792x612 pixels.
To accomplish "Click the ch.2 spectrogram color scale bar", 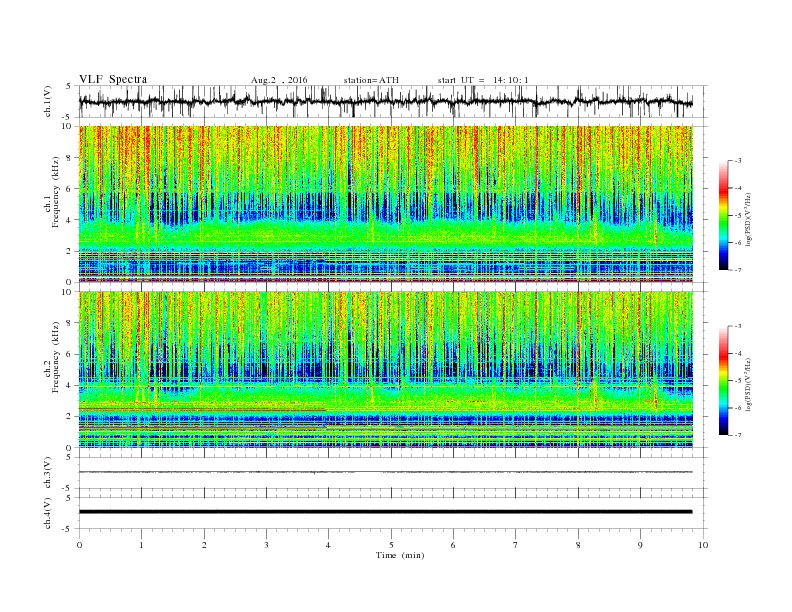I will coord(724,381).
